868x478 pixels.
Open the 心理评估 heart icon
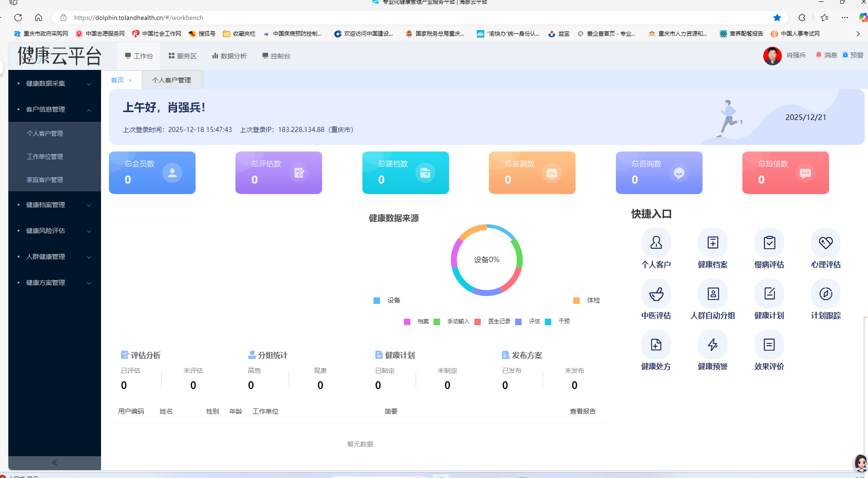click(825, 243)
